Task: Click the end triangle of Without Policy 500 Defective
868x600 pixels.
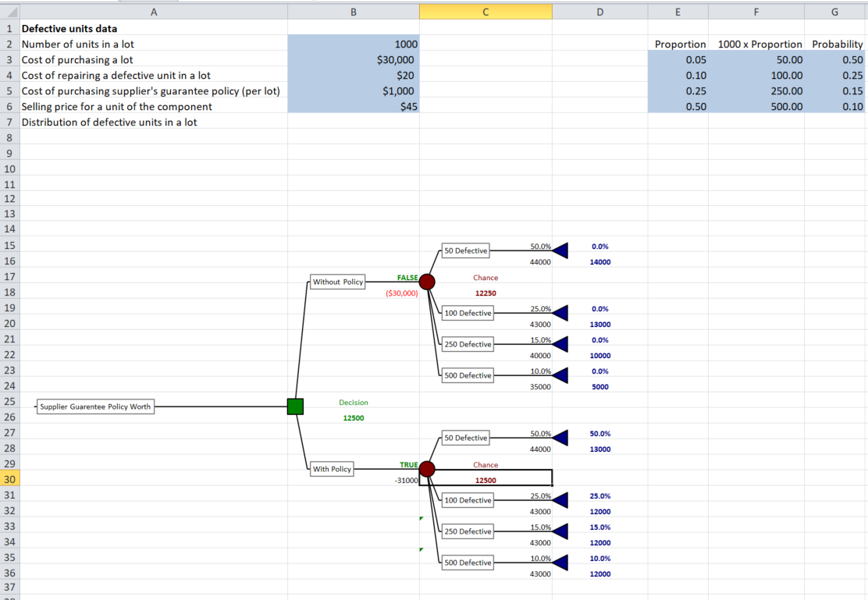Action: point(560,375)
